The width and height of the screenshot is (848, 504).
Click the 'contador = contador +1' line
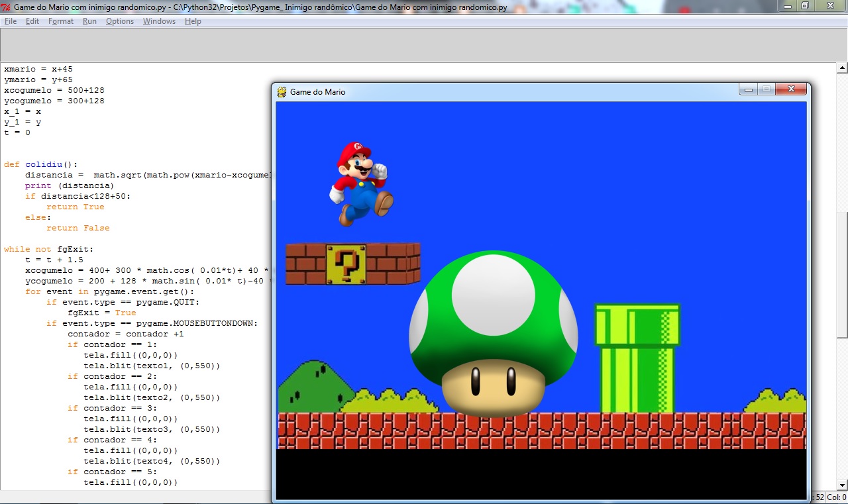(x=126, y=334)
